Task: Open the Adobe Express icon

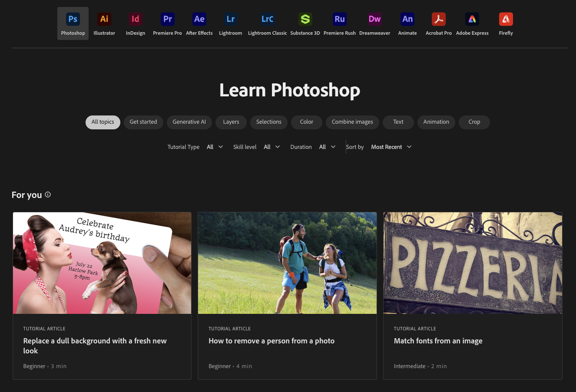Action: (472, 19)
